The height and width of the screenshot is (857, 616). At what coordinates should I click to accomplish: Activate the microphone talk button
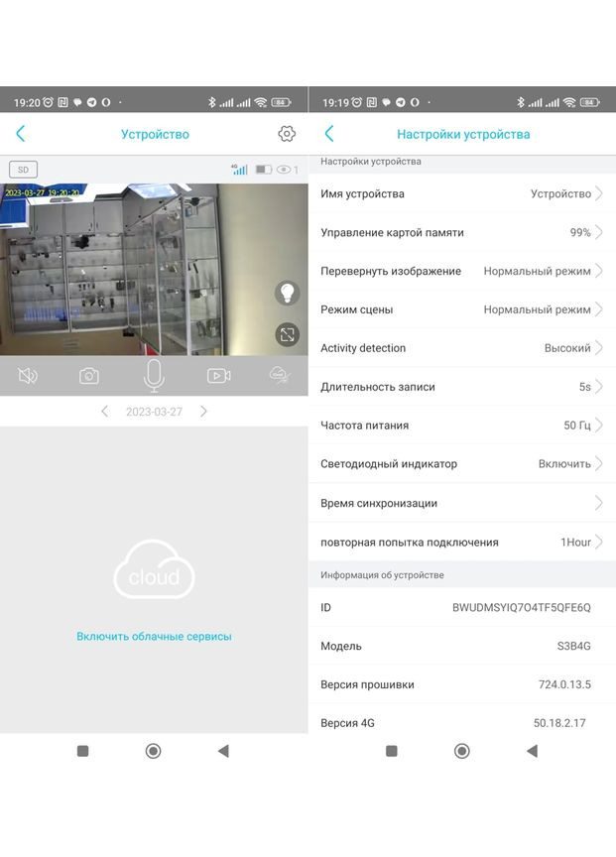154,376
